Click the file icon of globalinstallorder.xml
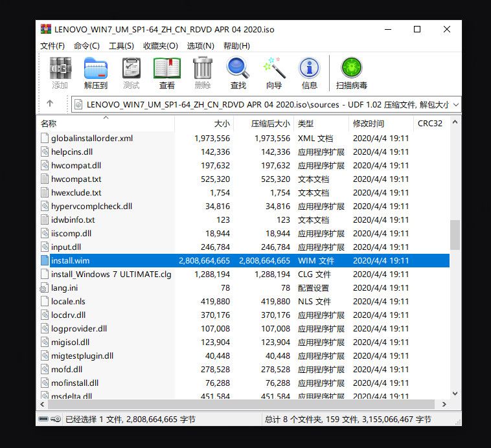The height and width of the screenshot is (448, 491). click(x=45, y=138)
